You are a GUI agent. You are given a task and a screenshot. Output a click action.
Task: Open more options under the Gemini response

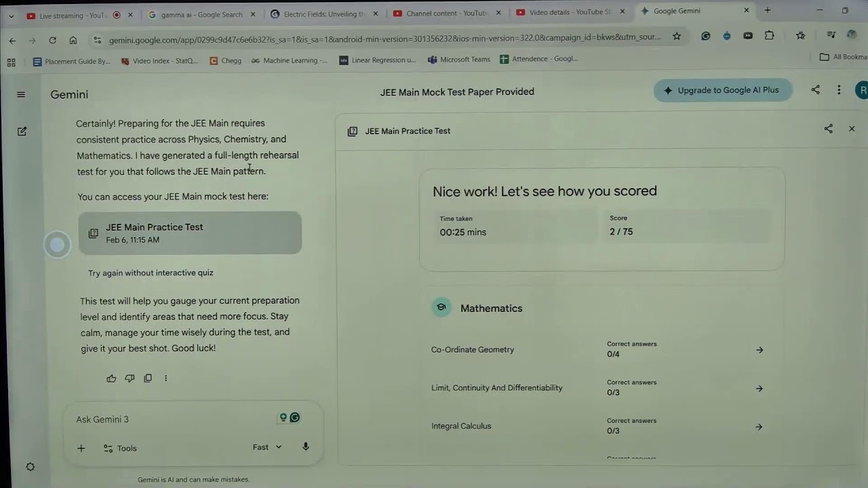click(165, 378)
